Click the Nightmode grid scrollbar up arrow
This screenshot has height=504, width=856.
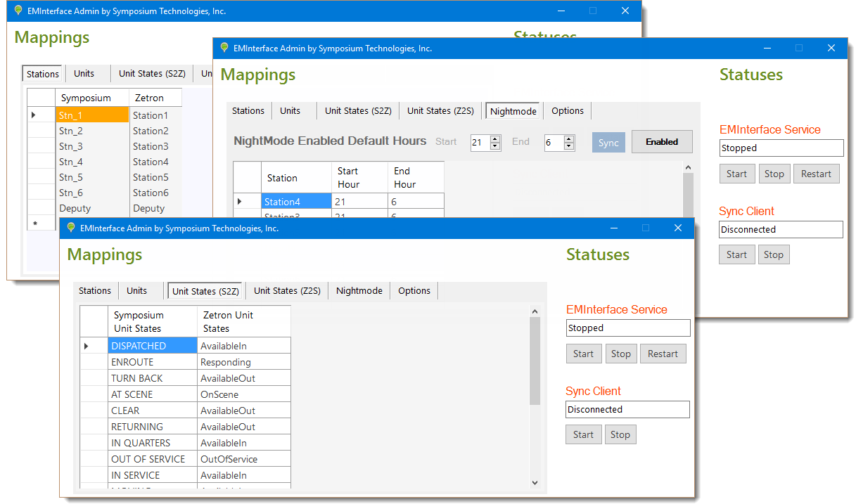coord(688,167)
